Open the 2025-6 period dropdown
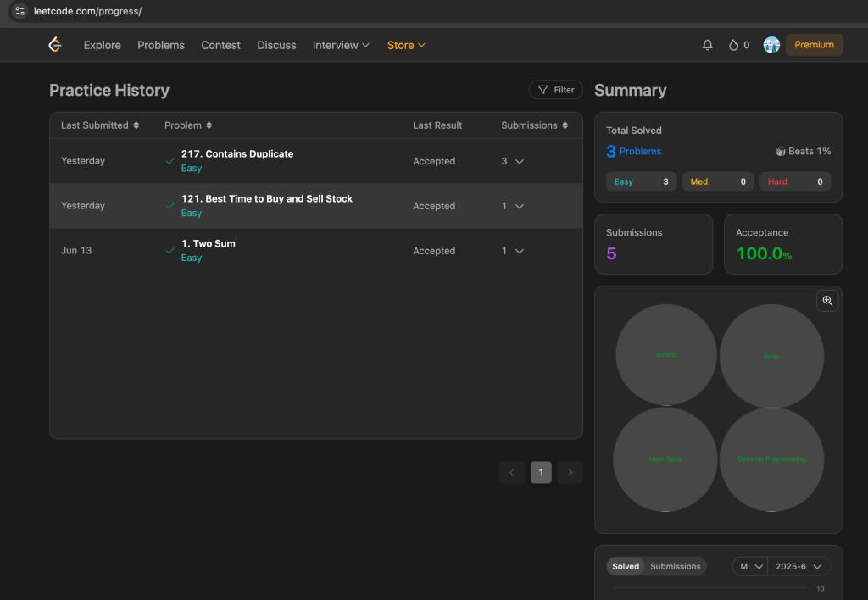This screenshot has width=868, height=600. 798,566
